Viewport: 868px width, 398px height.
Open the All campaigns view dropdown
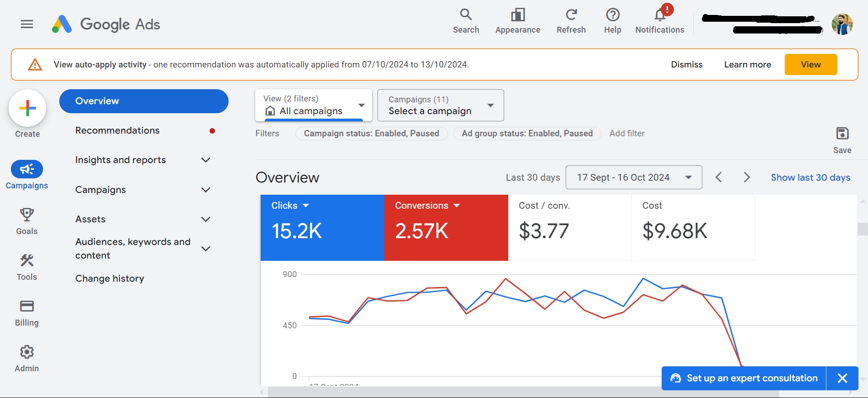click(314, 105)
